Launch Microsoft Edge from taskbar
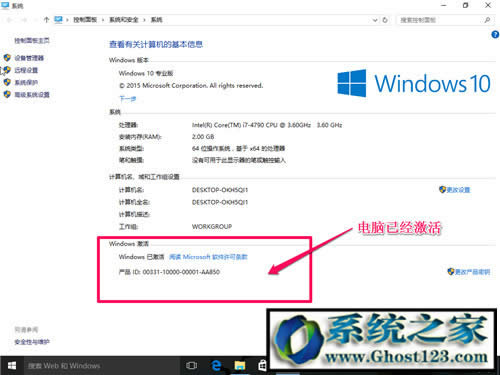 (216, 366)
